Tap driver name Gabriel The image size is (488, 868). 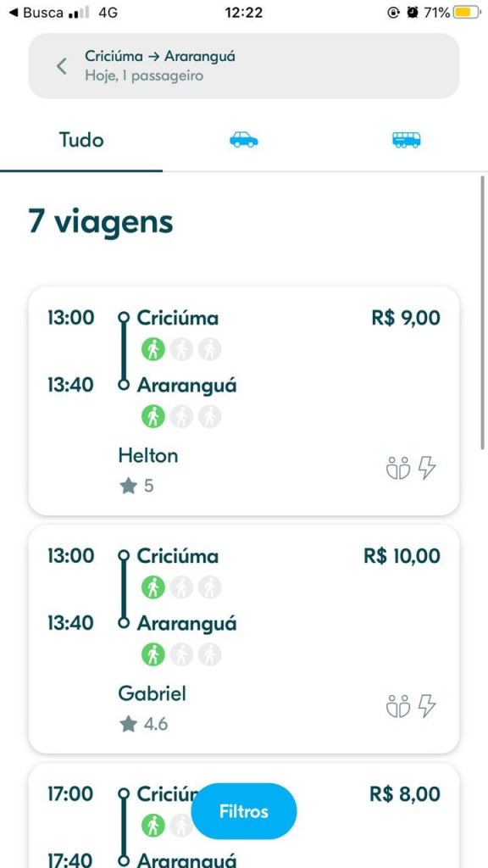(x=152, y=693)
